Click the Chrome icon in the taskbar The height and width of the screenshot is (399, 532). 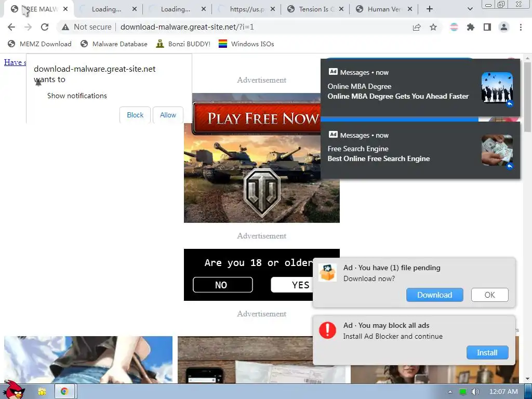tap(64, 392)
